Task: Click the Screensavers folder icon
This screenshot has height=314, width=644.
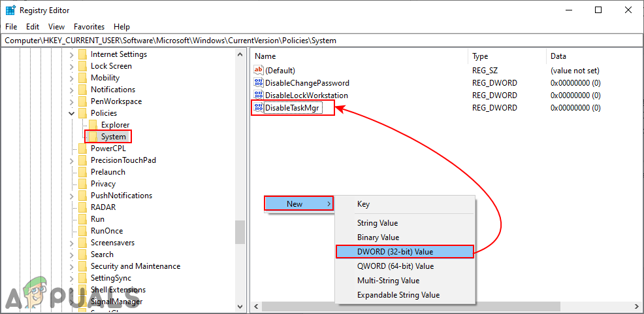Action: (x=82, y=243)
